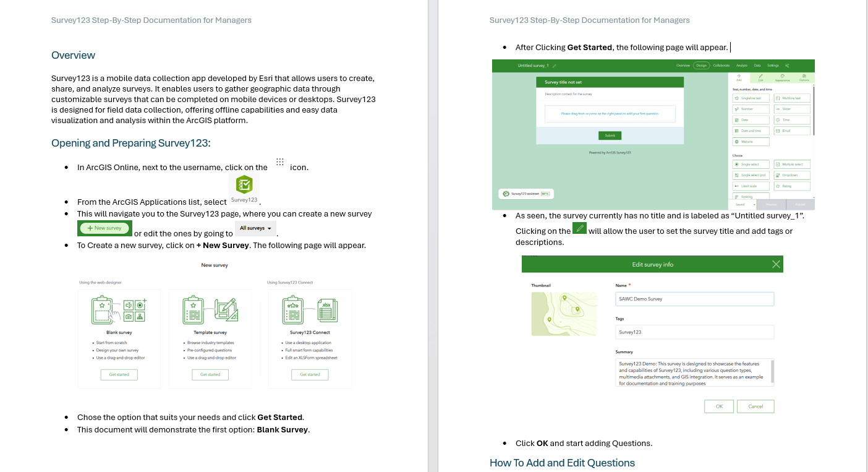Open the Settings tab of the survey
Image resolution: width=868 pixels, height=472 pixels.
click(x=774, y=65)
